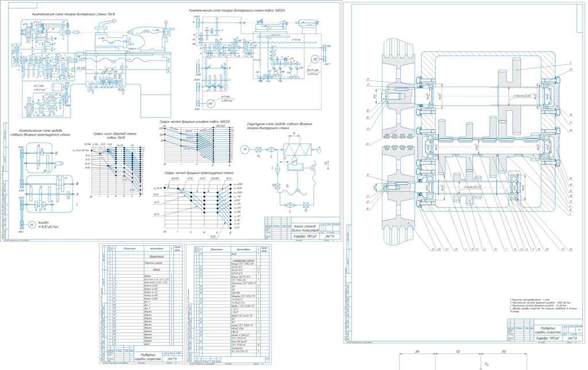Click the heading 'График чисел оборотов станка модели 1А616'
Image resolution: width=588 pixels, height=370 pixels.
tap(114, 135)
